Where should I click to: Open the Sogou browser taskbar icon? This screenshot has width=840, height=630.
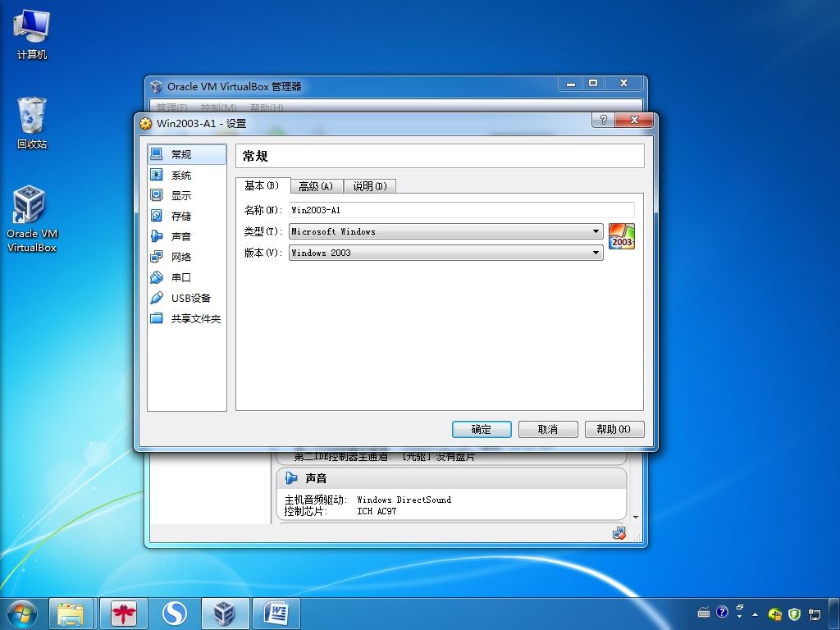[x=174, y=614]
